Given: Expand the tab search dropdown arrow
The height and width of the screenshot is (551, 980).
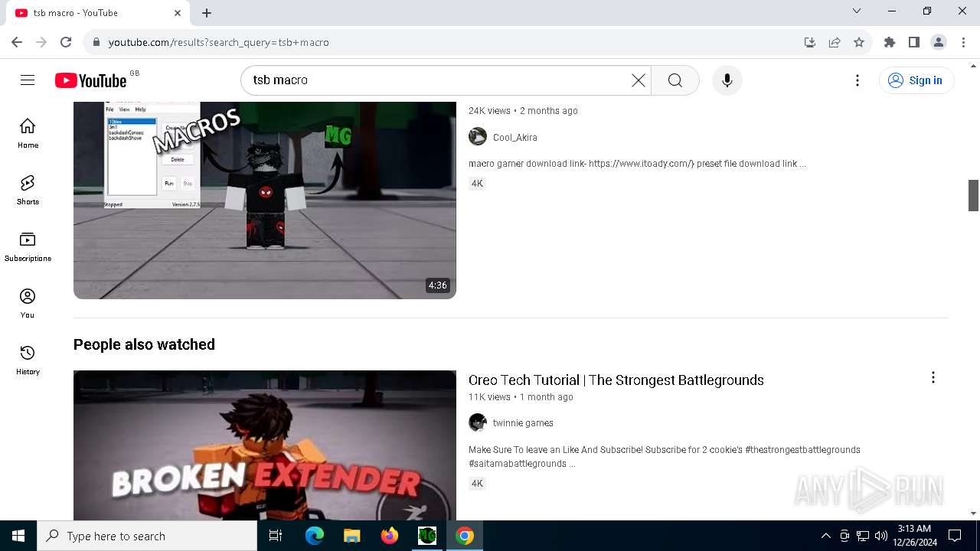Looking at the screenshot, I should (x=857, y=11).
